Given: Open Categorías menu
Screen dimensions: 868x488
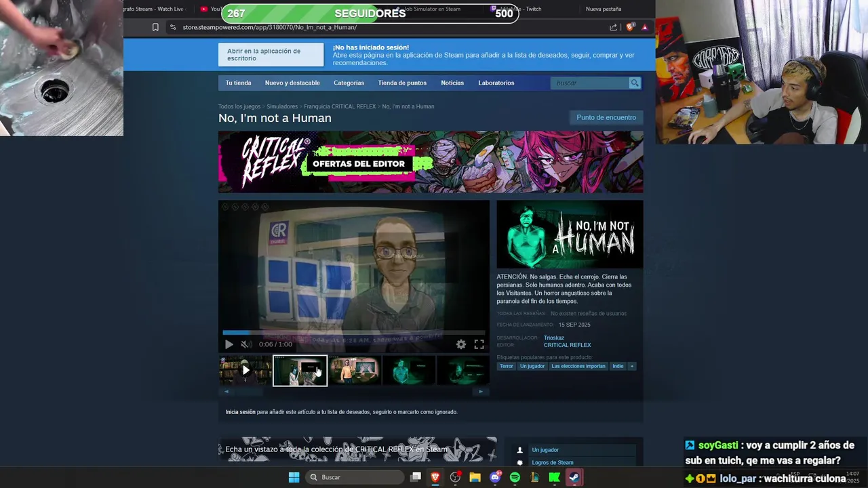Looking at the screenshot, I should tap(349, 83).
